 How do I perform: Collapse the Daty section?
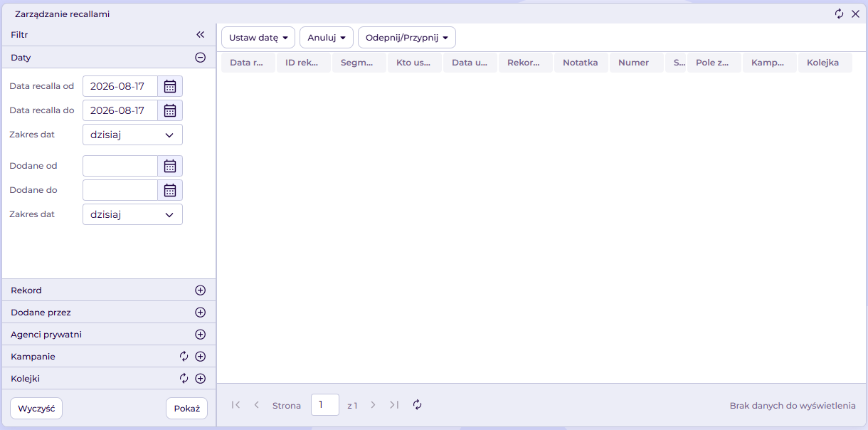(x=201, y=58)
